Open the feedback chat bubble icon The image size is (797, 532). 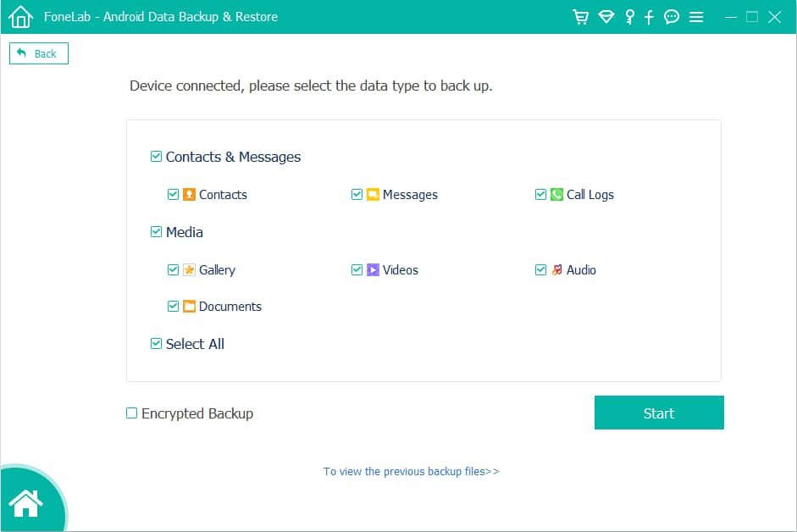tap(672, 16)
